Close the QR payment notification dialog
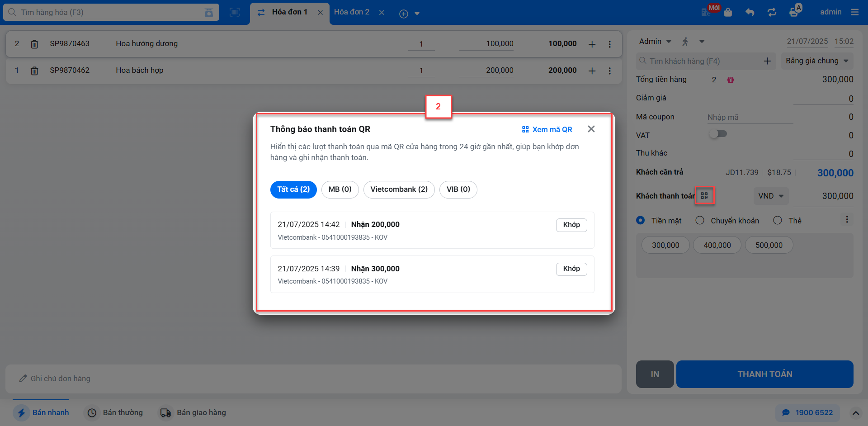The height and width of the screenshot is (426, 868). 591,129
